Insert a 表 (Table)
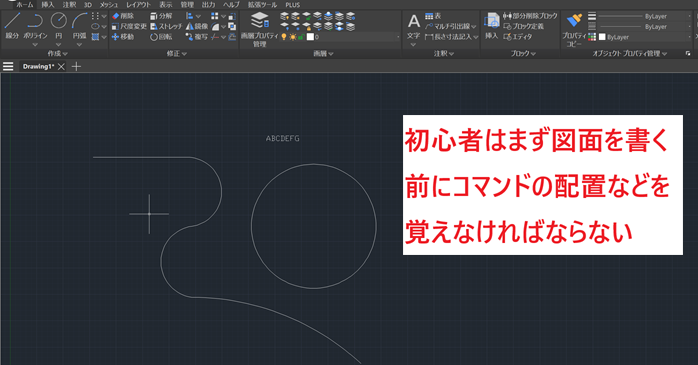The image size is (698, 365). click(433, 16)
